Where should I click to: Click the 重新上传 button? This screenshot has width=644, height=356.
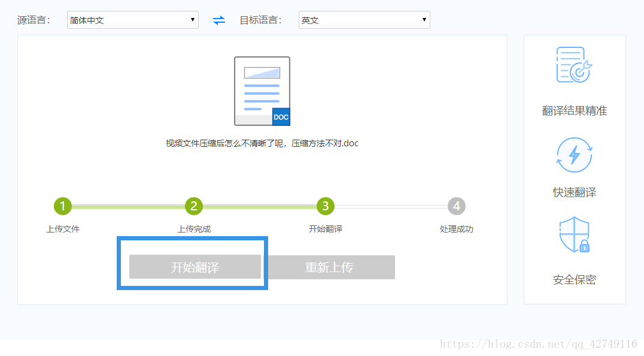click(x=329, y=267)
